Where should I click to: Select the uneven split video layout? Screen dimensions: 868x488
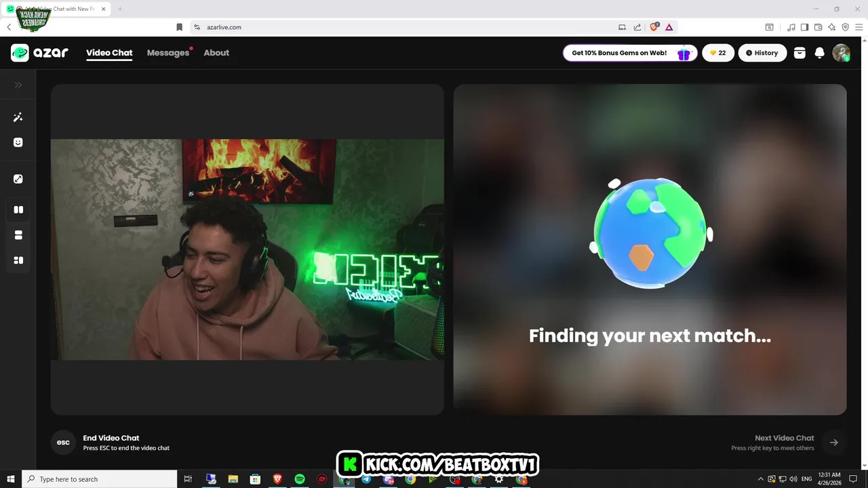coord(18,260)
